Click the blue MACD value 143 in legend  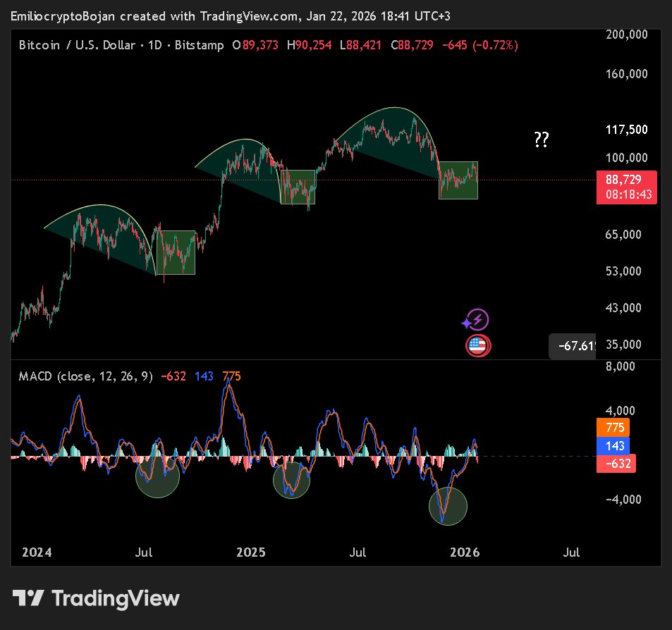click(x=204, y=376)
